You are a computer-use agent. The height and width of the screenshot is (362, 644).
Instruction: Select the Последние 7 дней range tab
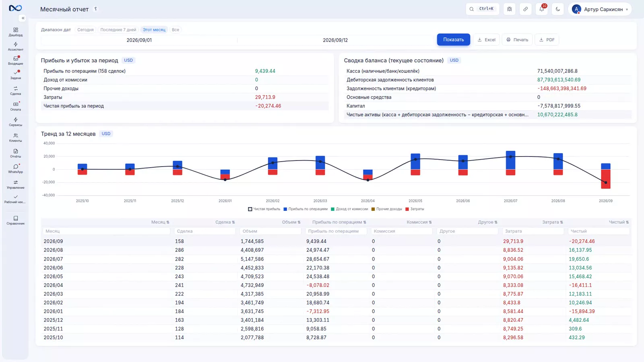[118, 30]
